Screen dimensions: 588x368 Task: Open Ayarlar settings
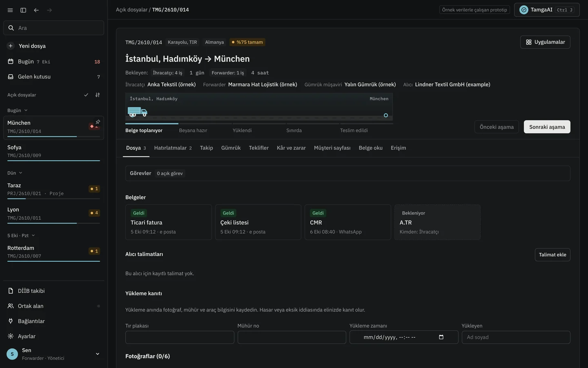click(53, 336)
